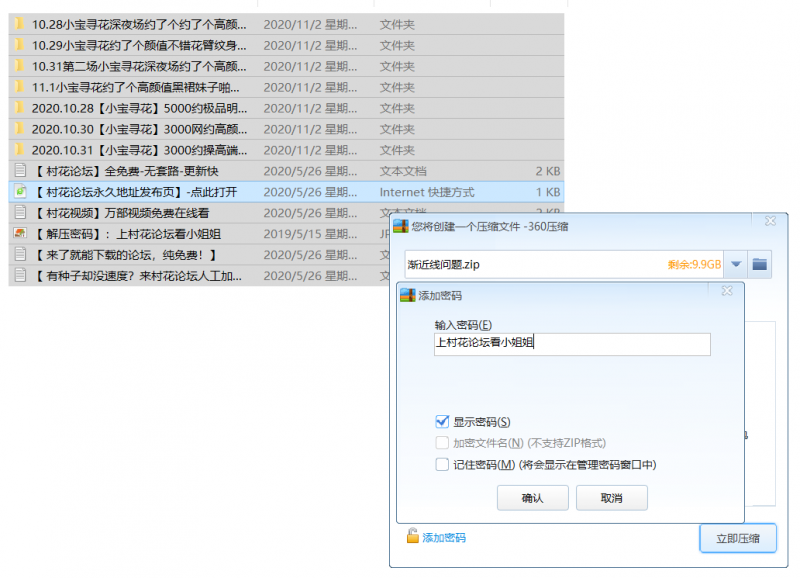Viewport: 800px width, 578px height.
Task: Select the Internet shortcut file icon
Action: click(19, 192)
